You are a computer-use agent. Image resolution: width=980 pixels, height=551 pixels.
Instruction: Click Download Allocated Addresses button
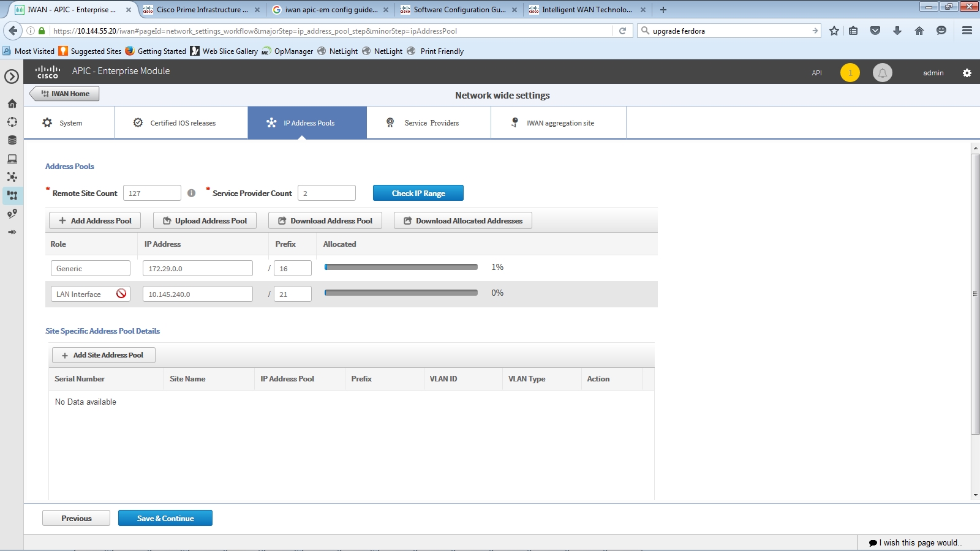tap(463, 220)
